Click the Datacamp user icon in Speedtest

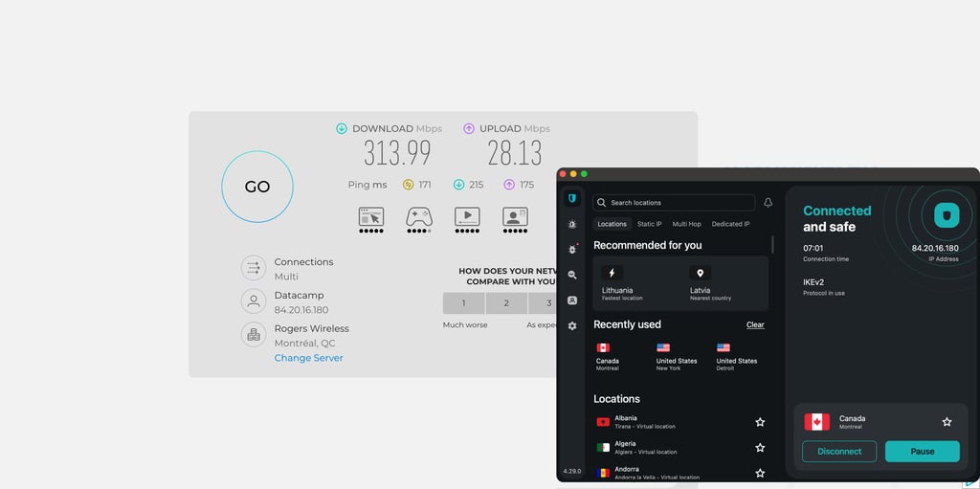pos(254,301)
